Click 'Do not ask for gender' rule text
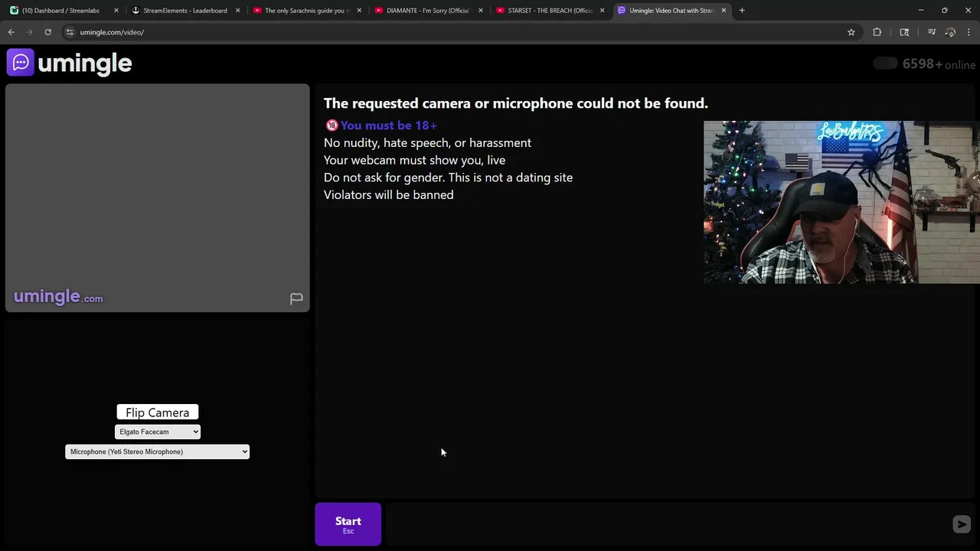This screenshot has height=551, width=980. click(448, 178)
